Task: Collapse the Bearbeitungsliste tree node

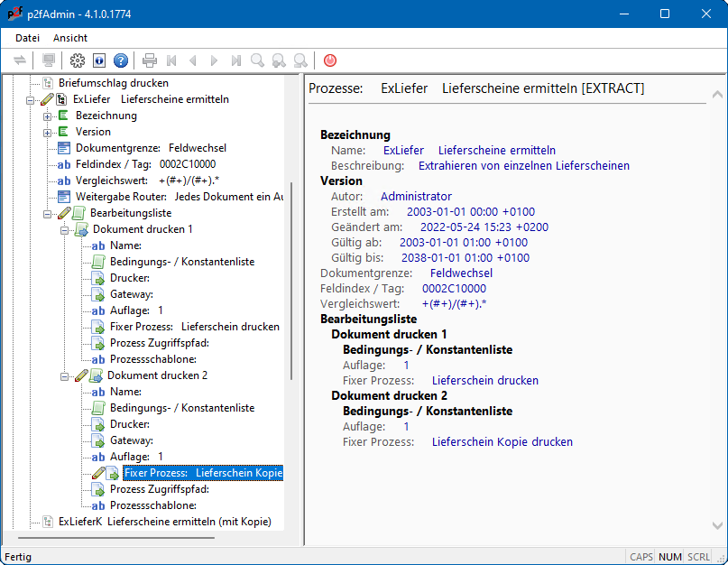Action: coord(48,214)
